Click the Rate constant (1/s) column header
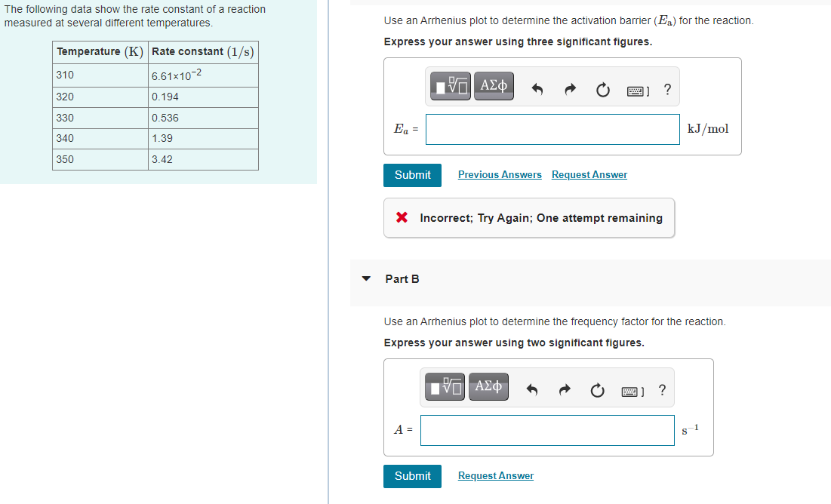Image resolution: width=831 pixels, height=504 pixels. click(204, 53)
